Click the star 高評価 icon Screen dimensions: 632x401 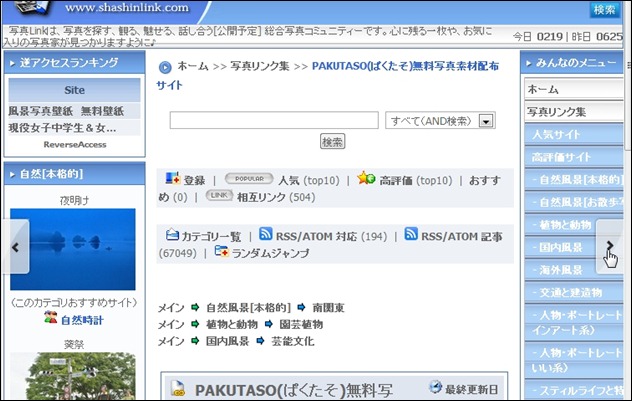(366, 178)
